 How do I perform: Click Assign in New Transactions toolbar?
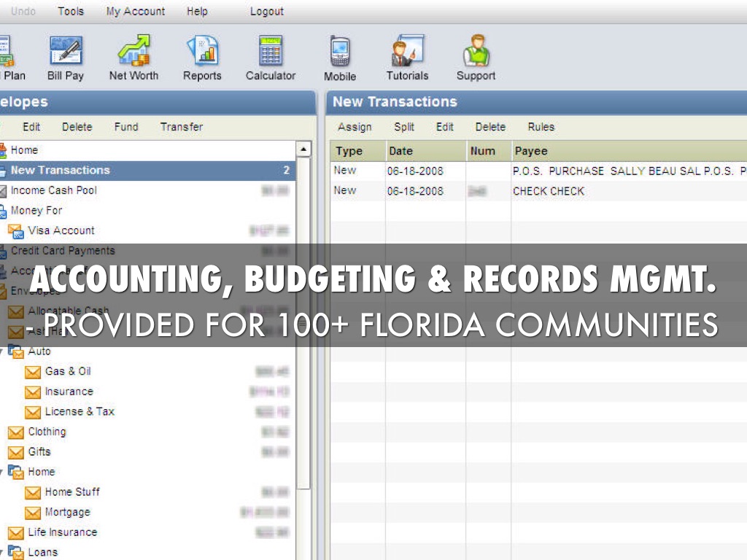(x=355, y=127)
